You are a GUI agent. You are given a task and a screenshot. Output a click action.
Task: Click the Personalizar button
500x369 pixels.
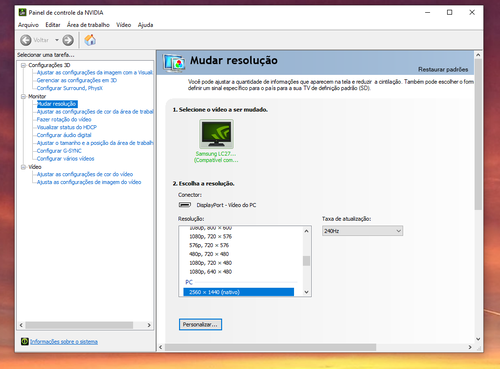(200, 324)
